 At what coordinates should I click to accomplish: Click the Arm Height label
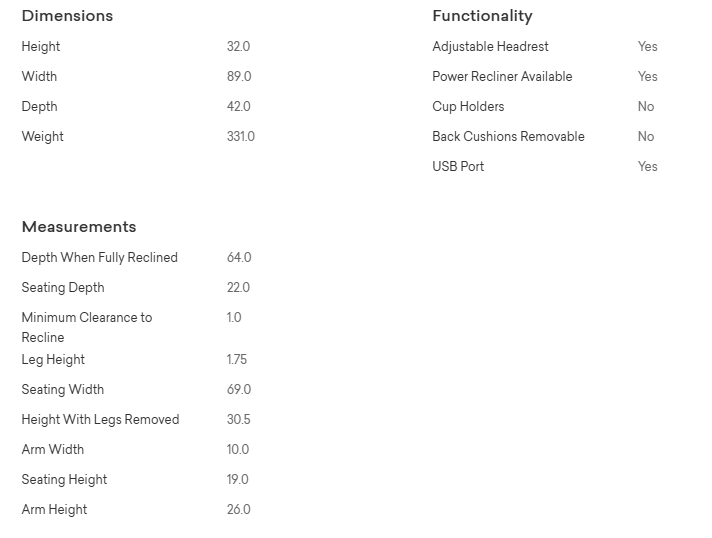55,510
